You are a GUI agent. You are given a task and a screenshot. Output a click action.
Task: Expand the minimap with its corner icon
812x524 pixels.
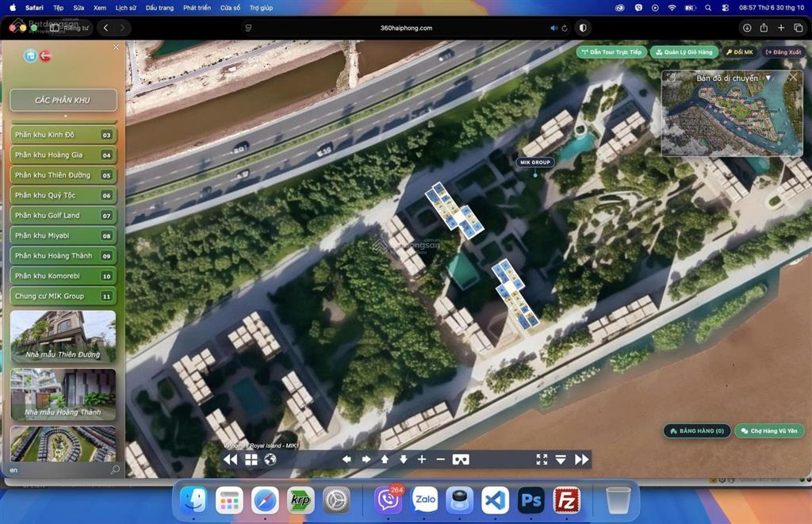click(x=672, y=78)
